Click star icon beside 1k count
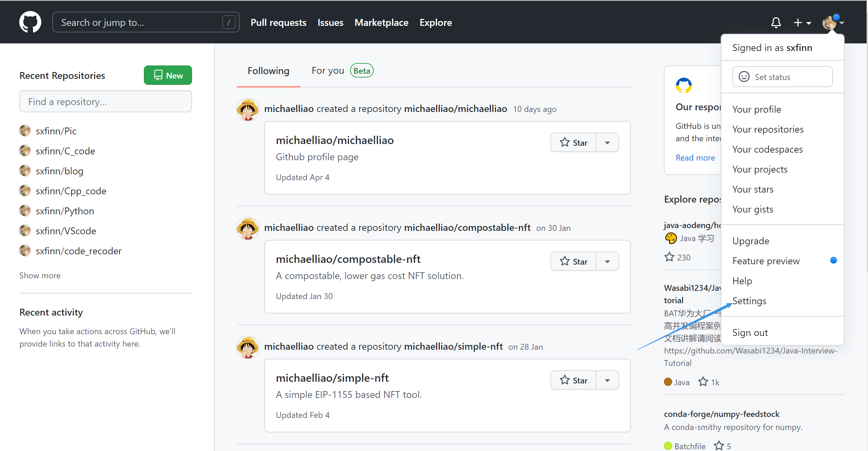868x451 pixels. click(703, 382)
